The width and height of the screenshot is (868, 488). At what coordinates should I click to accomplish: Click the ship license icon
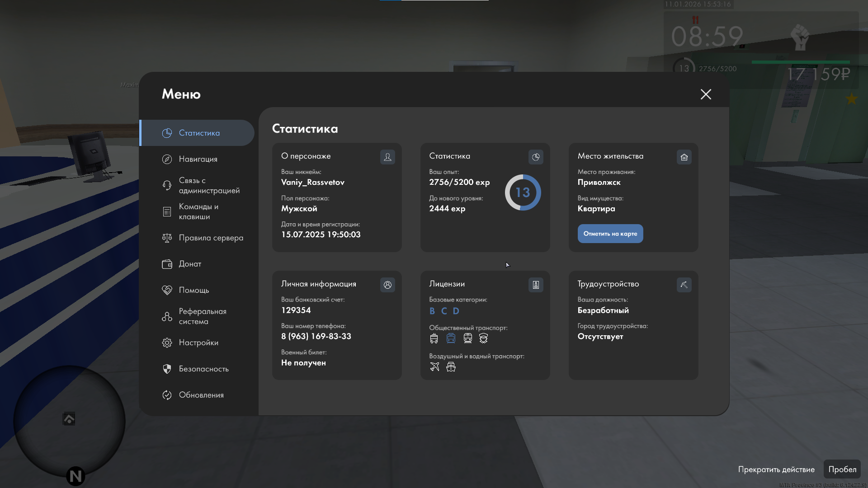[x=451, y=367]
